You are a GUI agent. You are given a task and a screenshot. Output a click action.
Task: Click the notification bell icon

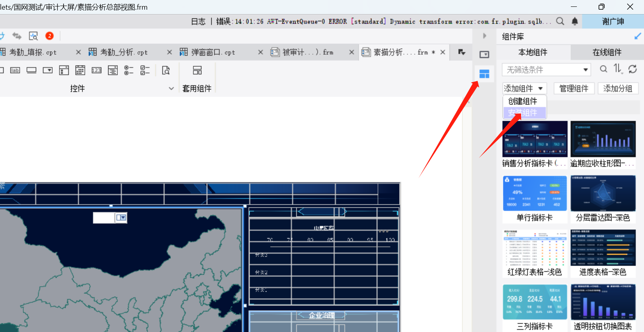coord(575,21)
